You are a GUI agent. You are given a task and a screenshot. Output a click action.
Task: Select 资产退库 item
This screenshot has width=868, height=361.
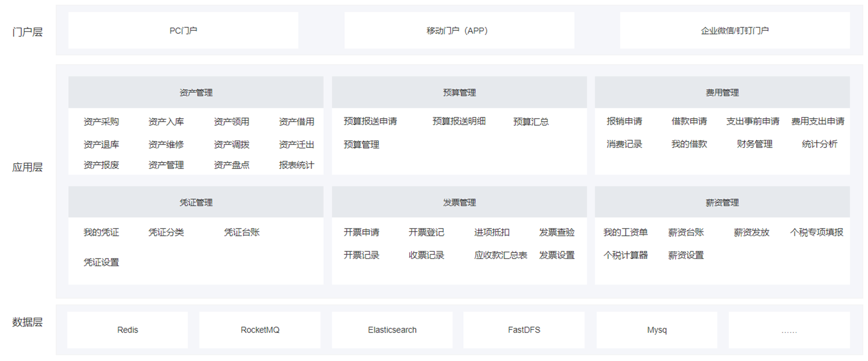coord(101,144)
